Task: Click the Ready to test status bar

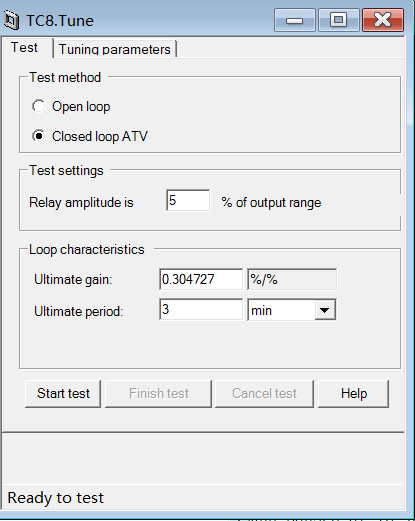Action: (x=203, y=498)
